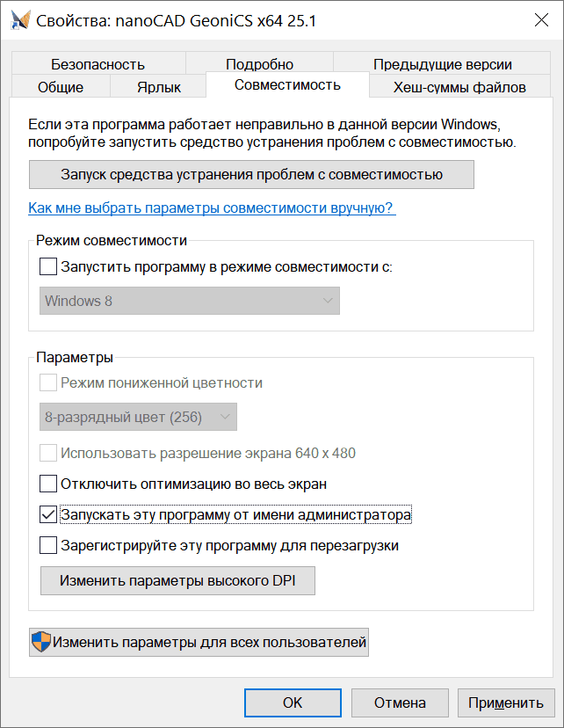564x728 pixels.
Task: Go to the Общие tab
Action: point(61,87)
